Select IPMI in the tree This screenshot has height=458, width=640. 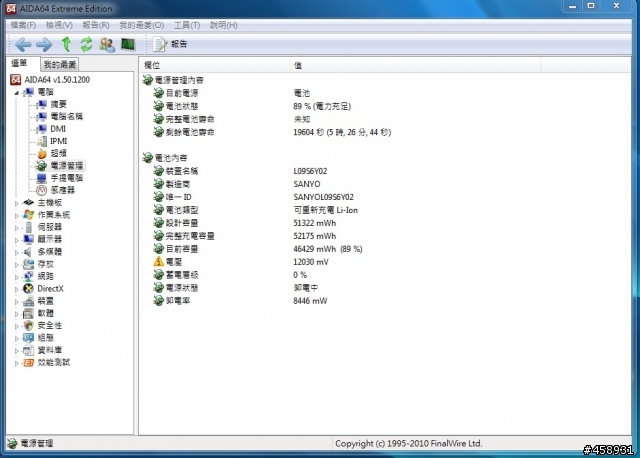pos(58,141)
